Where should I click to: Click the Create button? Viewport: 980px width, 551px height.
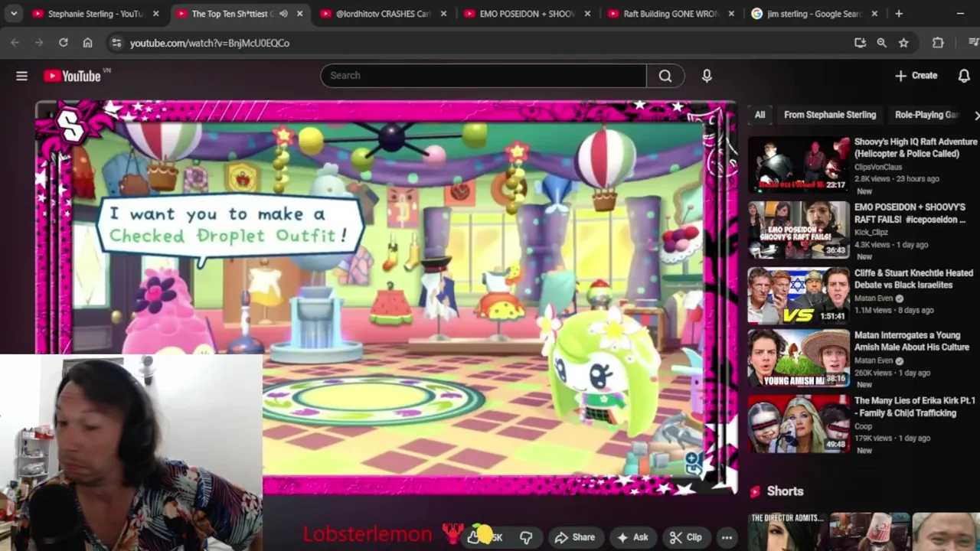pos(916,76)
